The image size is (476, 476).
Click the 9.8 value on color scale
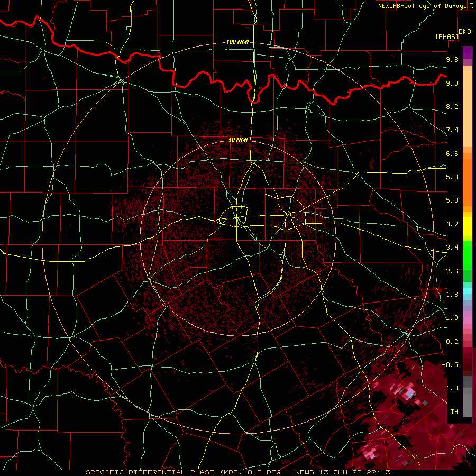click(452, 59)
